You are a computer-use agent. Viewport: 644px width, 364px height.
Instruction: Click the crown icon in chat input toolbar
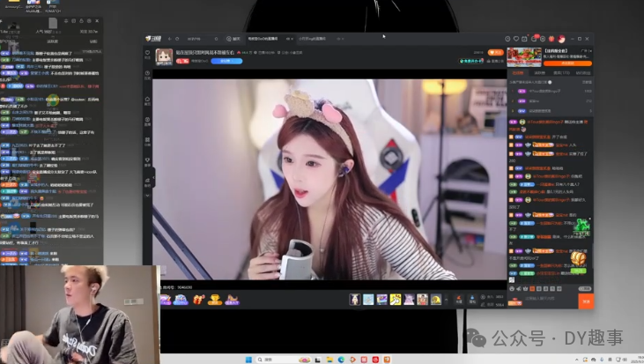(x=525, y=289)
